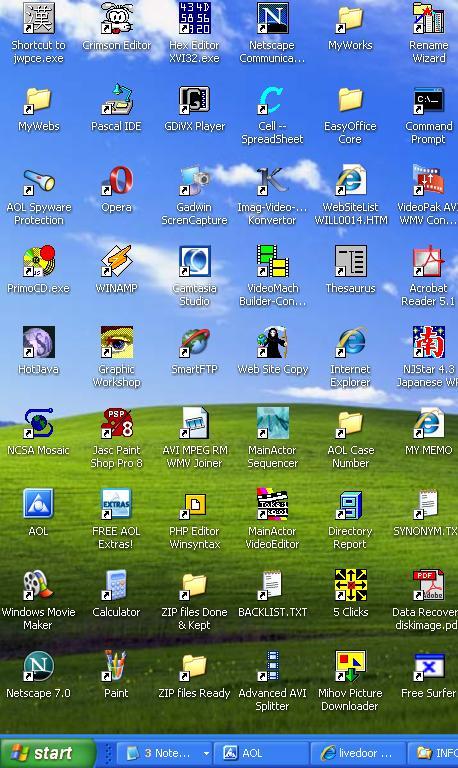
Task: Launch Netscape 7.0 desktop icon
Action: pyautogui.click(x=39, y=666)
